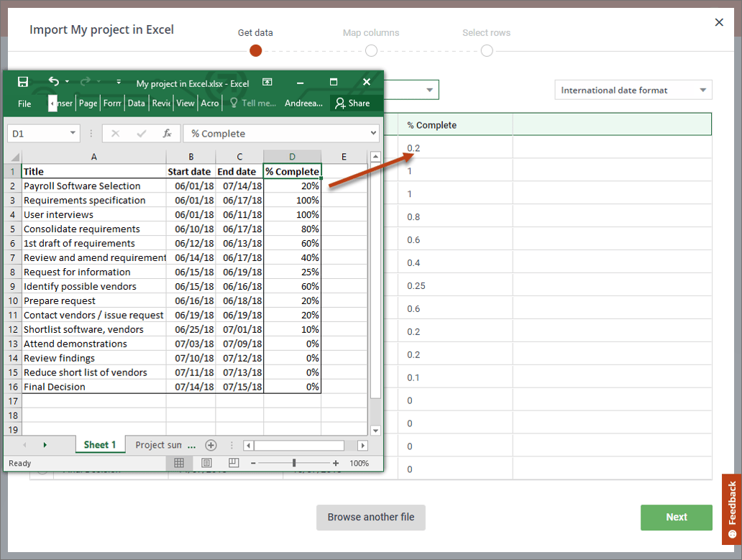Adjust the zoom slider in status bar

coord(295,463)
